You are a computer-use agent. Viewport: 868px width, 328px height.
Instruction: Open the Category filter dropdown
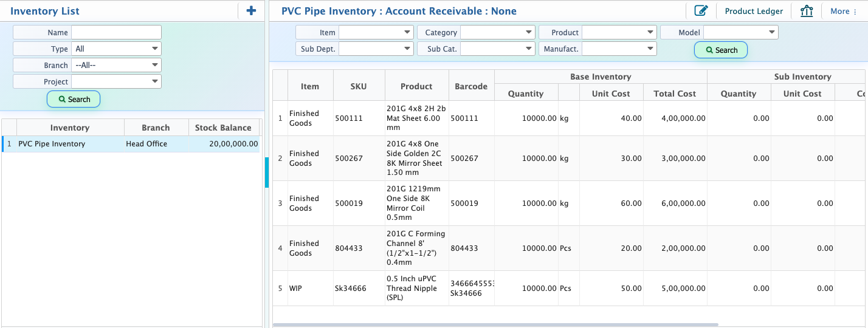(x=498, y=32)
